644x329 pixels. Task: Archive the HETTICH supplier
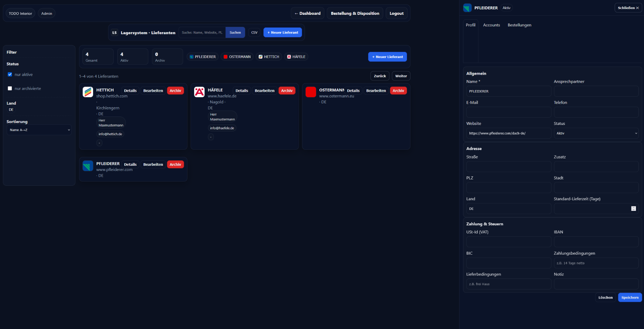click(x=175, y=91)
